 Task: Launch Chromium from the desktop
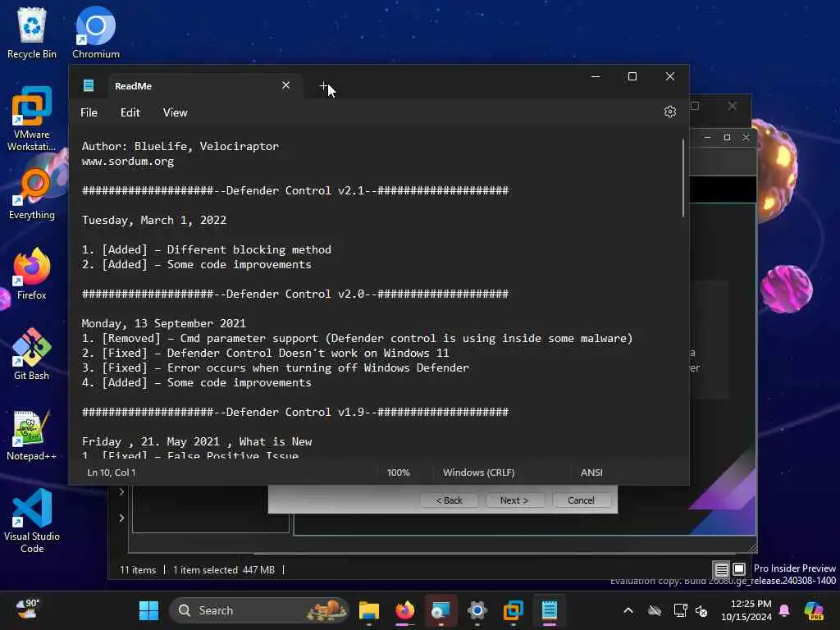96,33
